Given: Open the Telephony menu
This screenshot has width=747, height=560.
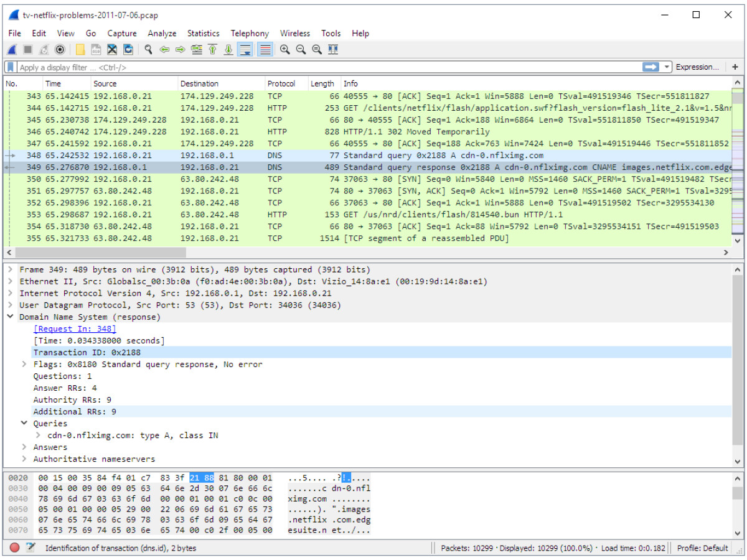Looking at the screenshot, I should coord(250,33).
